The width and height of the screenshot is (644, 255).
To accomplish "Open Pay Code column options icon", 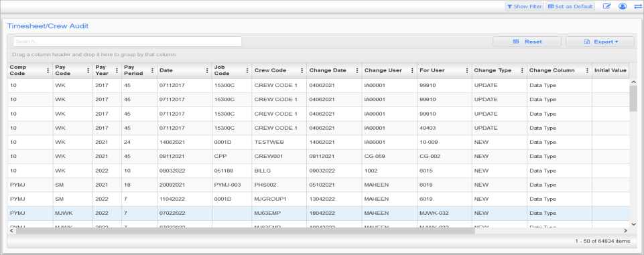I will point(88,70).
